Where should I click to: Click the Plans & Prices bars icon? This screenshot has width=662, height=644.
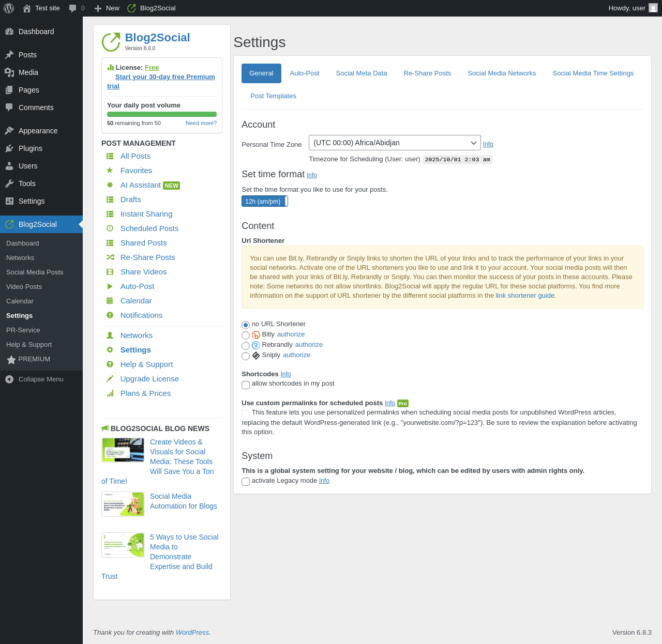tap(110, 393)
